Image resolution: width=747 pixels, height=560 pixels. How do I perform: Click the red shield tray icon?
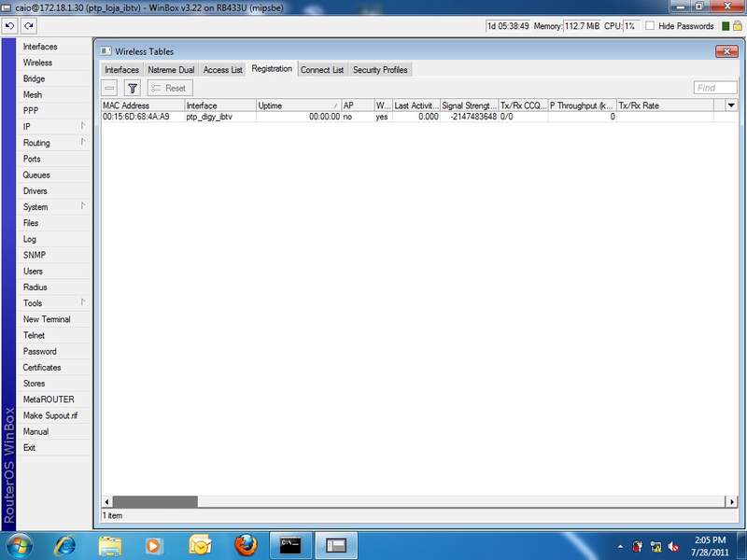coord(638,547)
